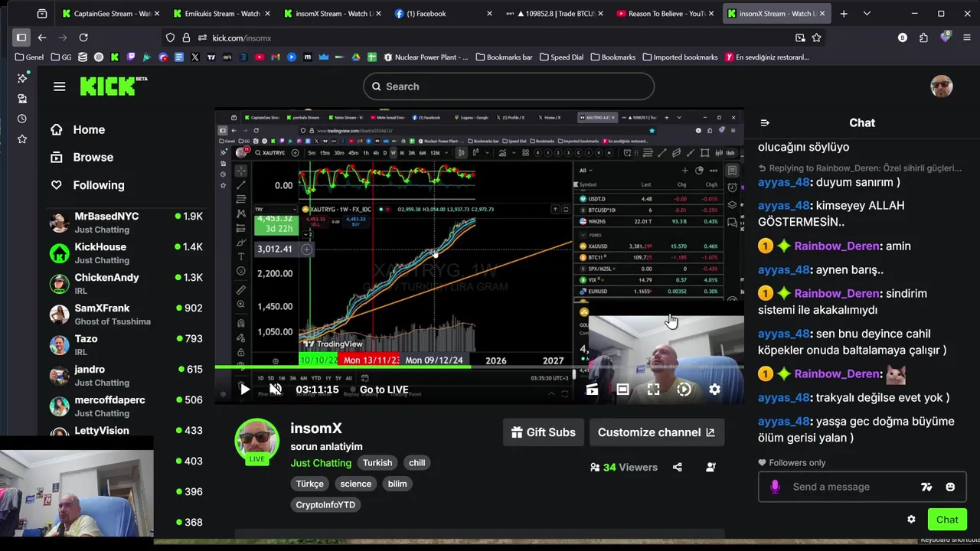Share the stream via share icon
Viewport: 980px width, 551px height.
coord(678,467)
